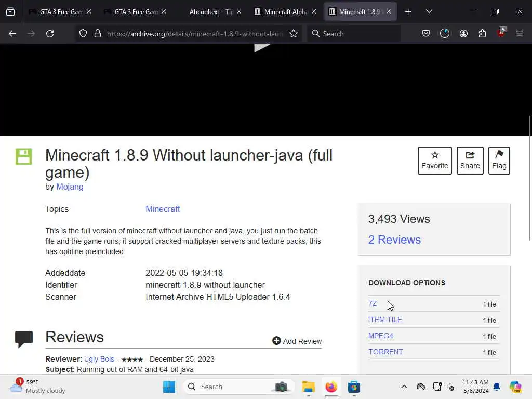Click the Reviews speech bubble icon
The image size is (532, 399).
tap(24, 339)
